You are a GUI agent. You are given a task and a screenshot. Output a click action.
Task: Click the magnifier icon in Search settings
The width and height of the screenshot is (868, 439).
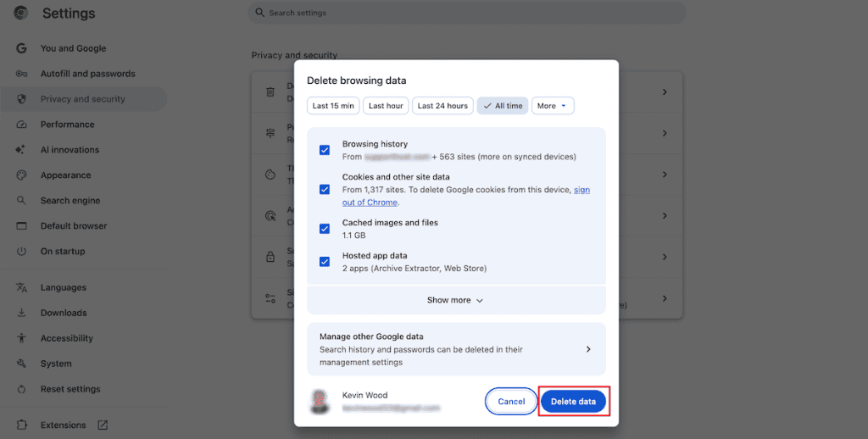click(x=259, y=12)
